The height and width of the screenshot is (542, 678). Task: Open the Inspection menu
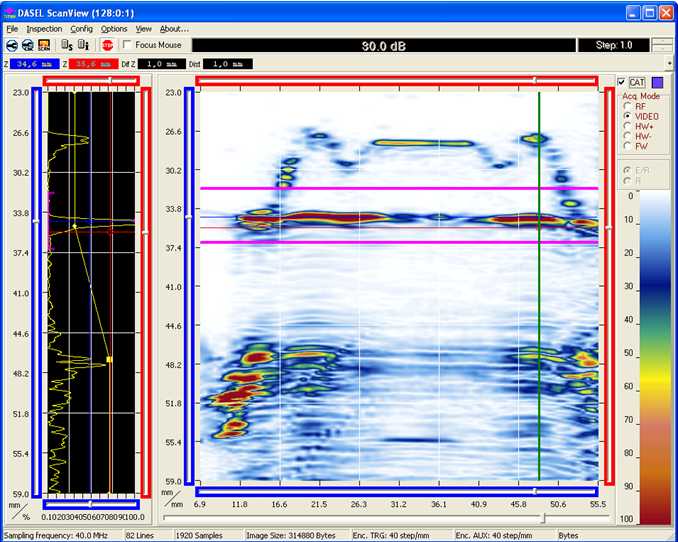click(x=44, y=29)
